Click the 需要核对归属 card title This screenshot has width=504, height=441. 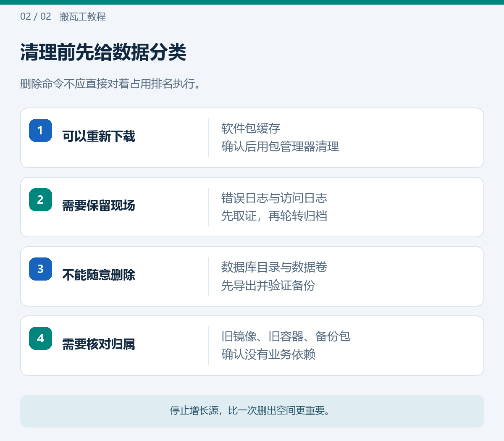point(99,344)
